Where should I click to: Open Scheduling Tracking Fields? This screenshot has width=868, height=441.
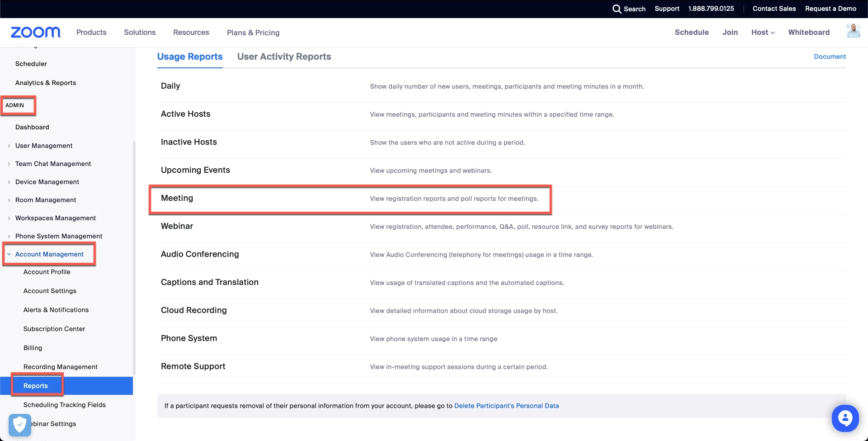[65, 405]
